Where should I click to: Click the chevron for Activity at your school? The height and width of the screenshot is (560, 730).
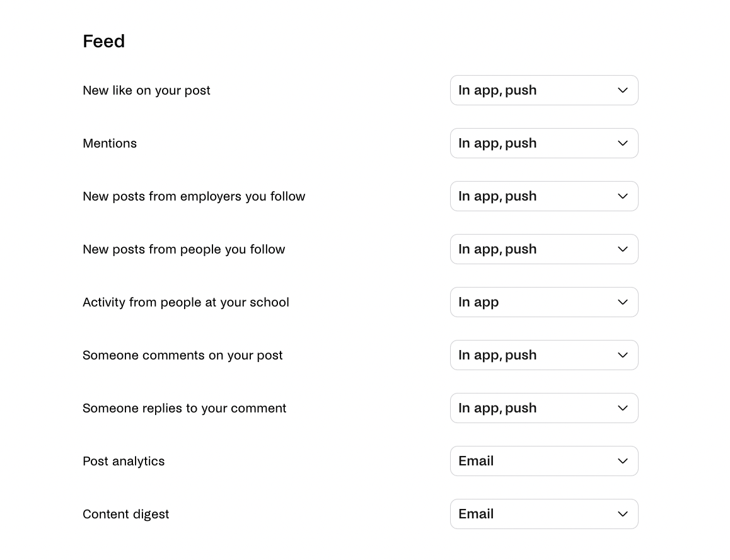(x=622, y=302)
